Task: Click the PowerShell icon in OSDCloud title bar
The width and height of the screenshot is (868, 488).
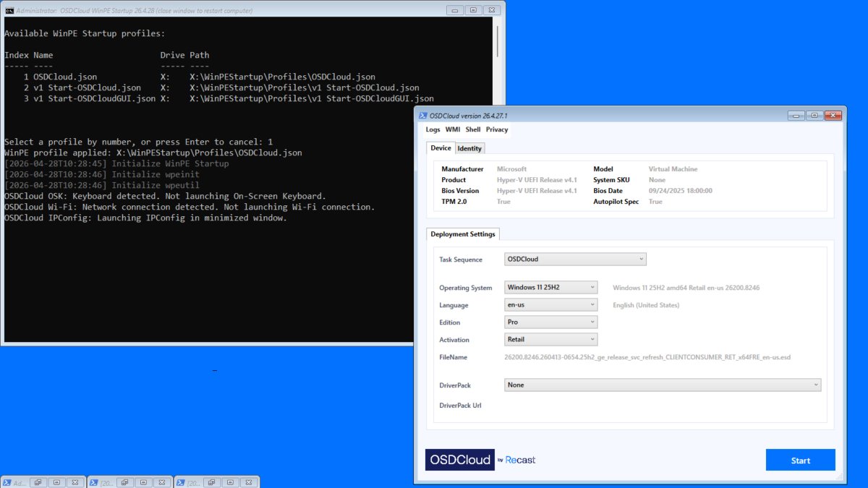Action: (422, 116)
